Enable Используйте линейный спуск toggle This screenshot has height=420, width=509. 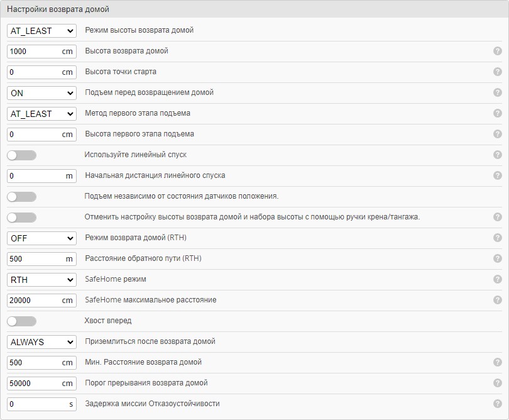tap(21, 155)
